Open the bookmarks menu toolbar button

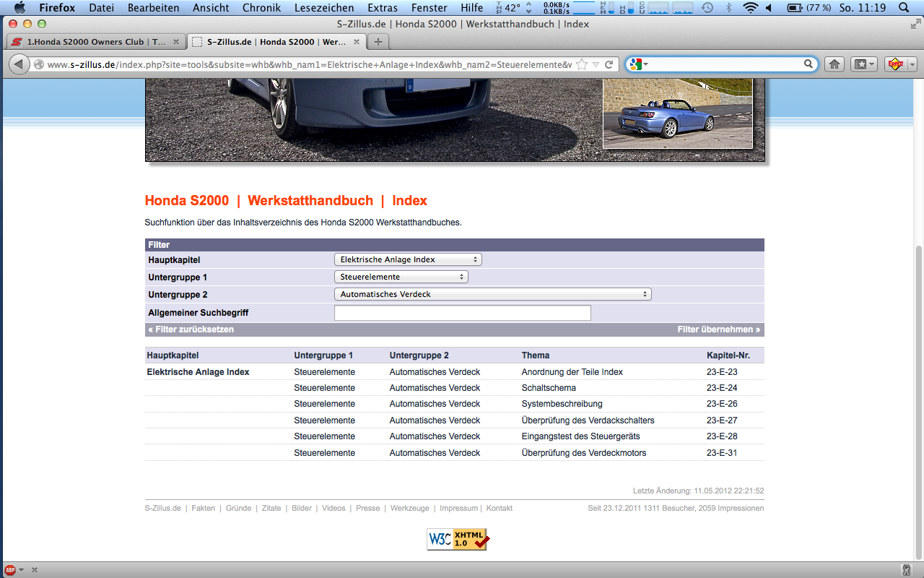(863, 64)
